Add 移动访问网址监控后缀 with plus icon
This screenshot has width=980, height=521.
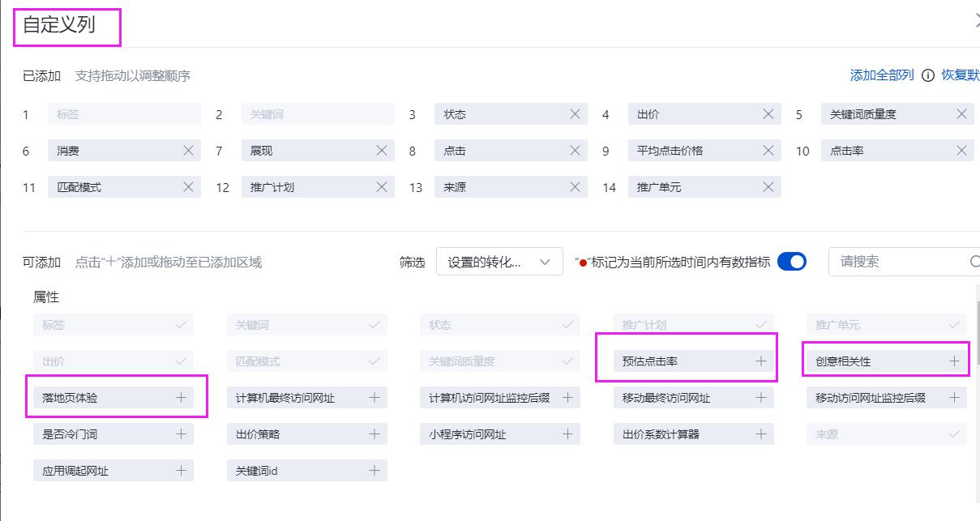point(954,398)
